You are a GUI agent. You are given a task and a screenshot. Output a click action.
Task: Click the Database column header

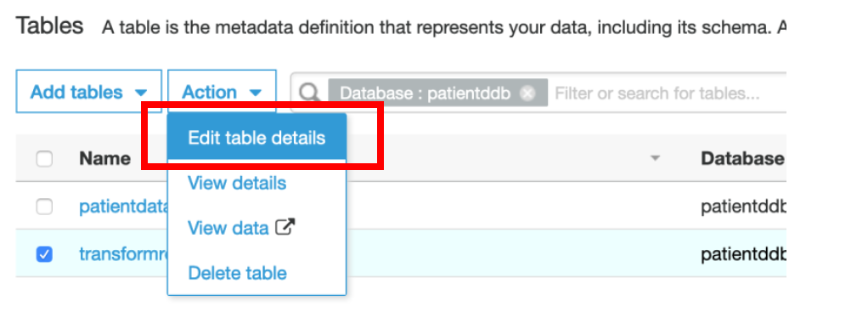742,159
